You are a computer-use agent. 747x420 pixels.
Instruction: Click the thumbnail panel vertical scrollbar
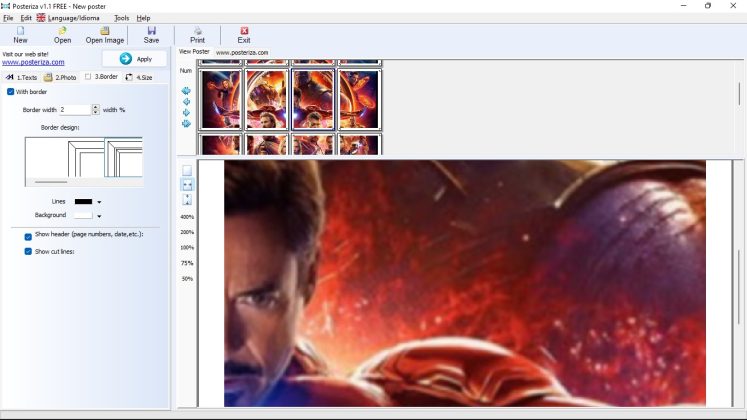[739, 94]
